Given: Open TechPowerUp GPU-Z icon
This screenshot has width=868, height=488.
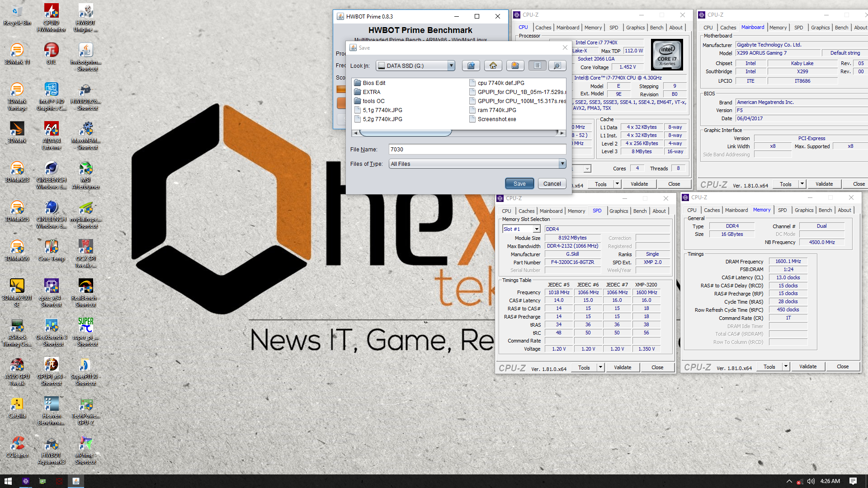Looking at the screenshot, I should [85, 411].
